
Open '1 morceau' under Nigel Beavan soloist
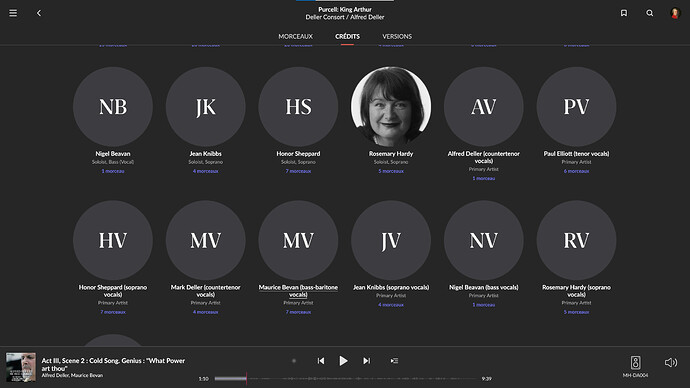113,171
